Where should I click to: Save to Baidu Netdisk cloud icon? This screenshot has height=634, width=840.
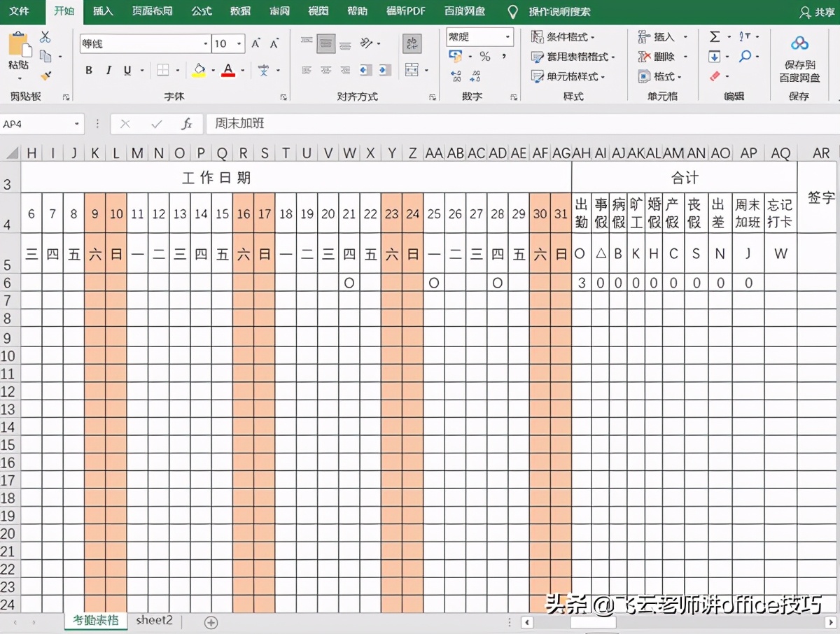click(x=799, y=44)
